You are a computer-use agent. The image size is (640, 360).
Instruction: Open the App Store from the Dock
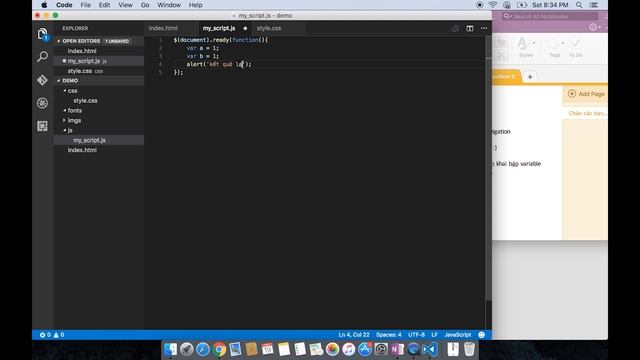click(x=365, y=349)
